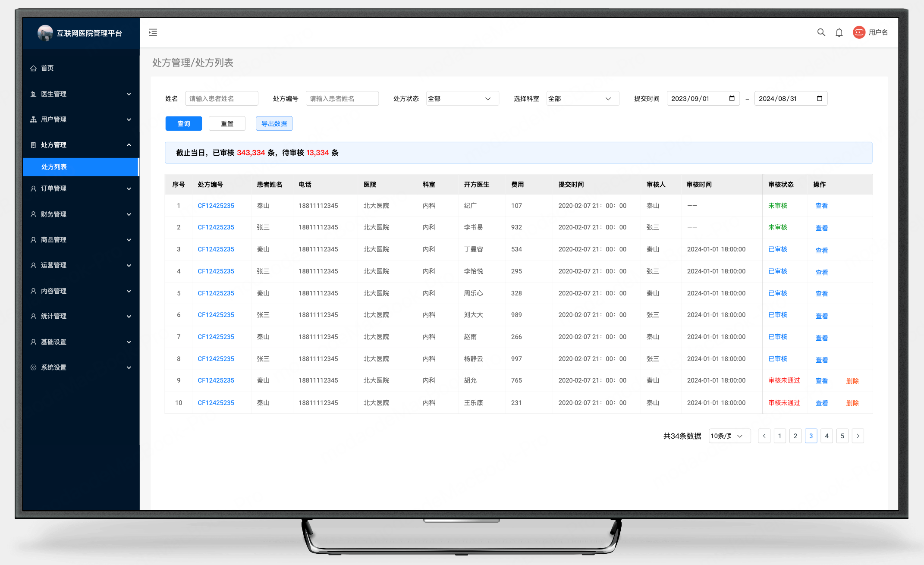Open calendar icon in start date field
Viewport: 924px width, 565px height.
732,98
